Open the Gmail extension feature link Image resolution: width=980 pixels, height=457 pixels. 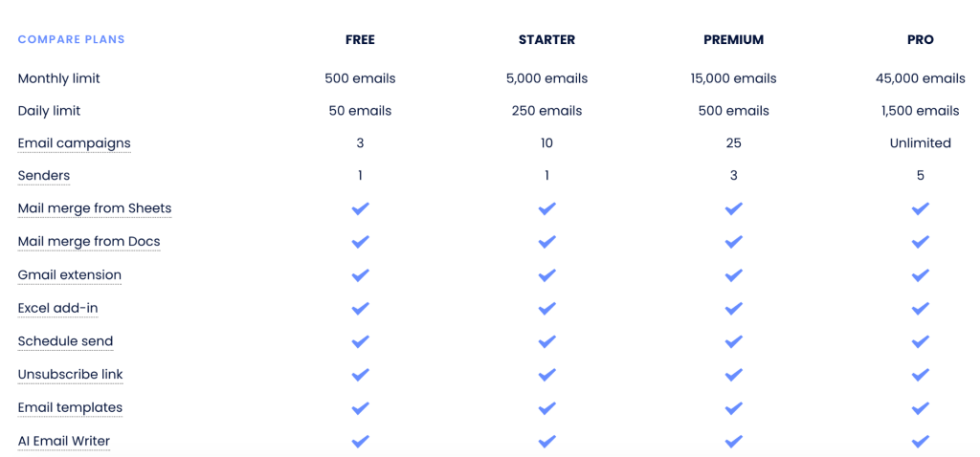70,275
